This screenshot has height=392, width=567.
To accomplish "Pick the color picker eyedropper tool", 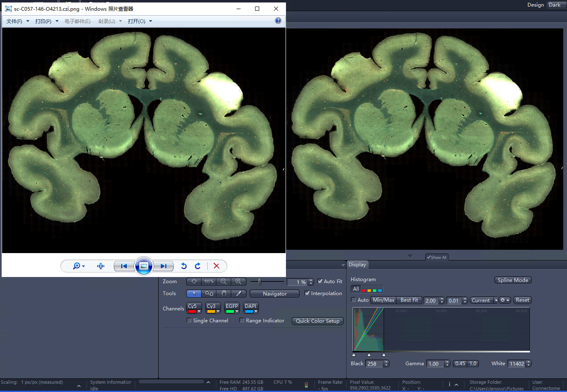I will click(239, 293).
